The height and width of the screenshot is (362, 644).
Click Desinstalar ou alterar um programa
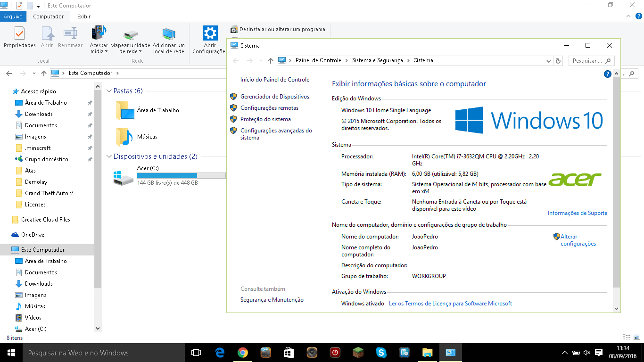pyautogui.click(x=278, y=29)
